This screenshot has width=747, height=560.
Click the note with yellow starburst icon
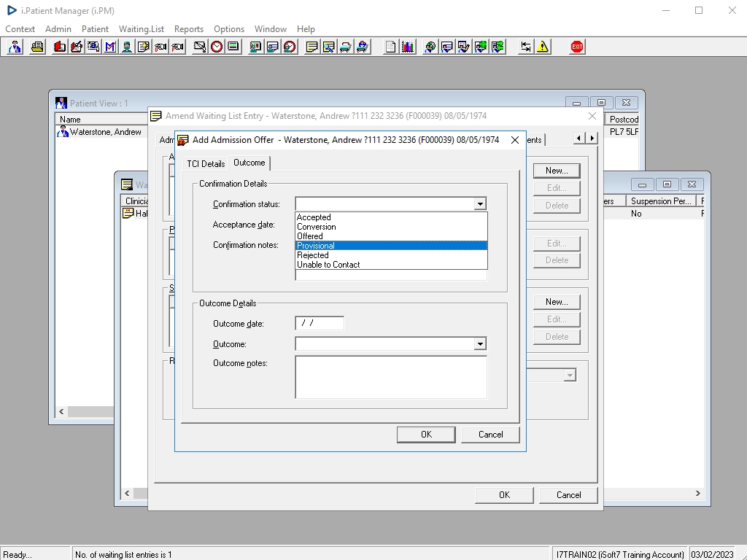pyautogui.click(x=144, y=47)
